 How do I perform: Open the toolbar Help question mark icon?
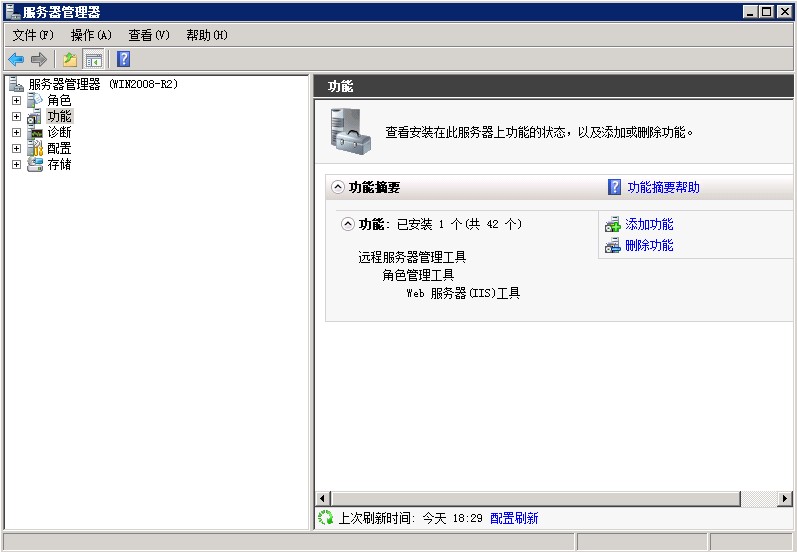(124, 59)
